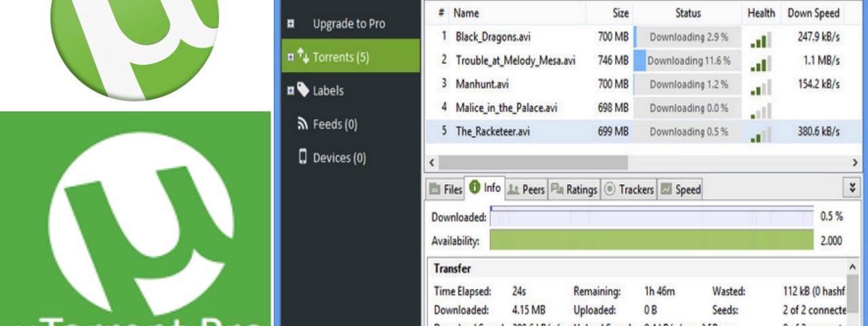
Task: Click the detail pane up scroll arrow
Action: coord(853,268)
